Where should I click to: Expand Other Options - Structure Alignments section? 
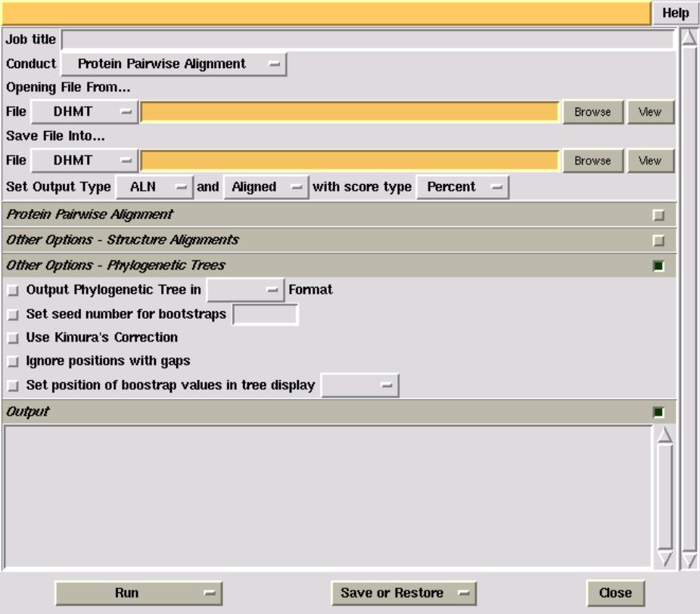658,241
